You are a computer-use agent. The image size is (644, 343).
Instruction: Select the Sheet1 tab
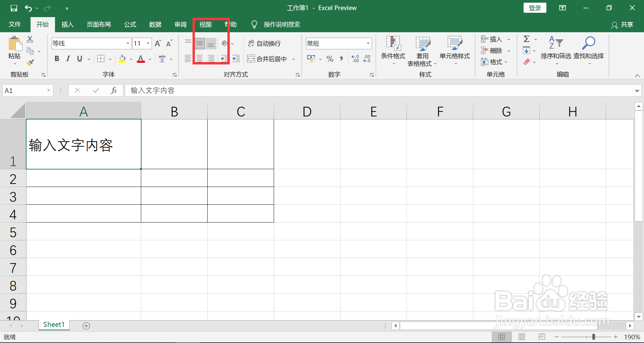54,325
